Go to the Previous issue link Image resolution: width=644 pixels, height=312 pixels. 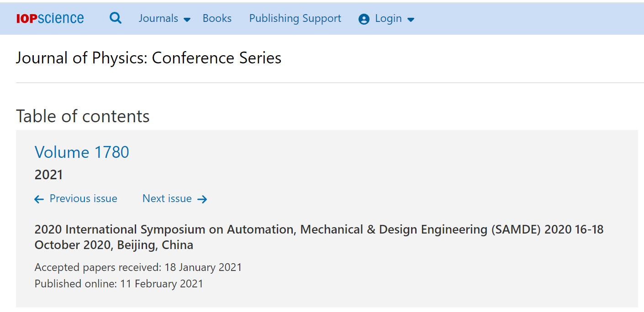click(x=83, y=198)
